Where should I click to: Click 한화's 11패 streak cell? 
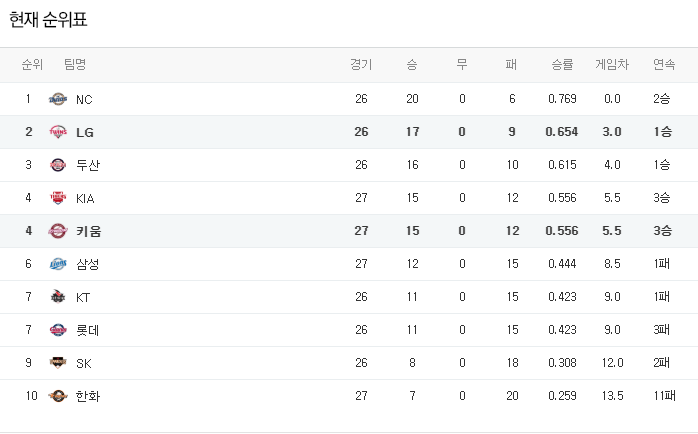[663, 396]
